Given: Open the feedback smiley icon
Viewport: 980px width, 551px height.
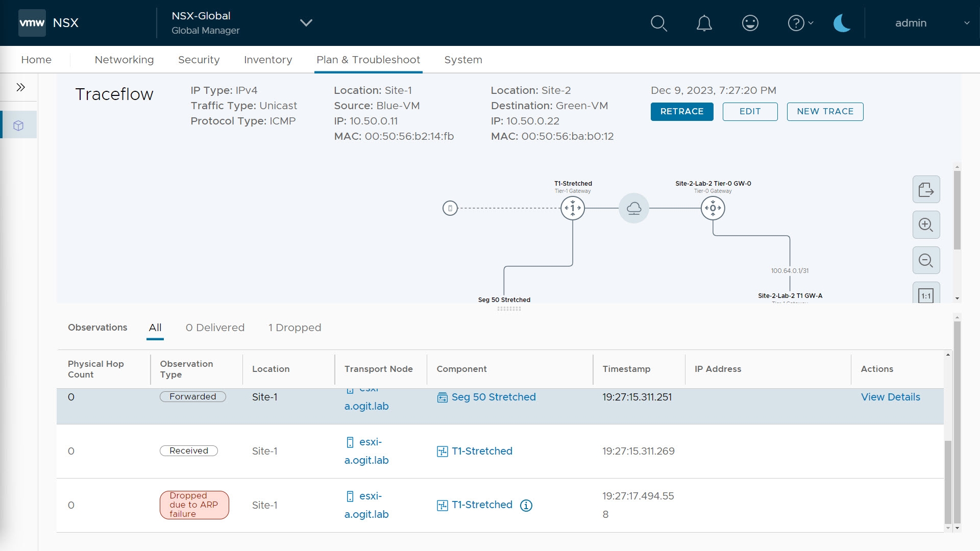Looking at the screenshot, I should point(750,23).
